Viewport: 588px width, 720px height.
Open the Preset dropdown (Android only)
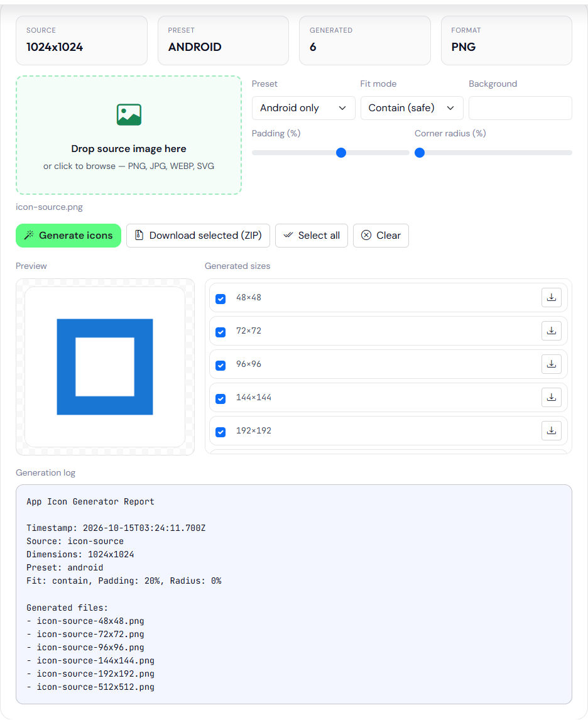(303, 108)
